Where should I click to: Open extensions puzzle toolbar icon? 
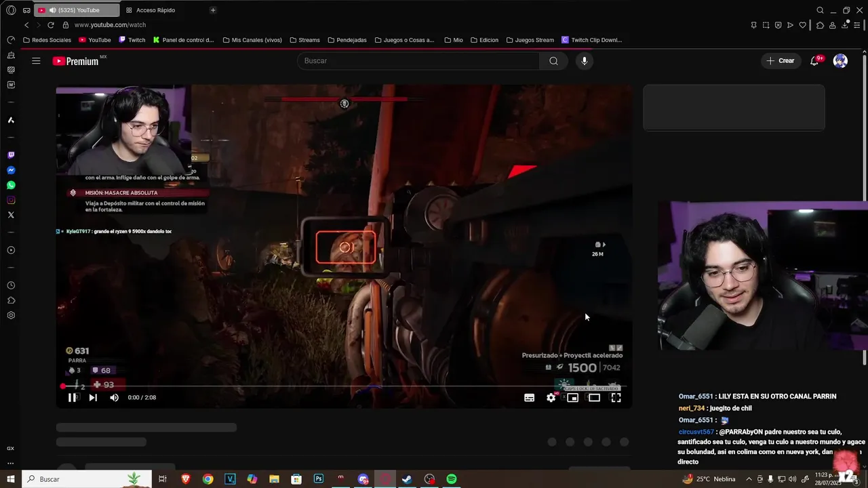point(820,25)
